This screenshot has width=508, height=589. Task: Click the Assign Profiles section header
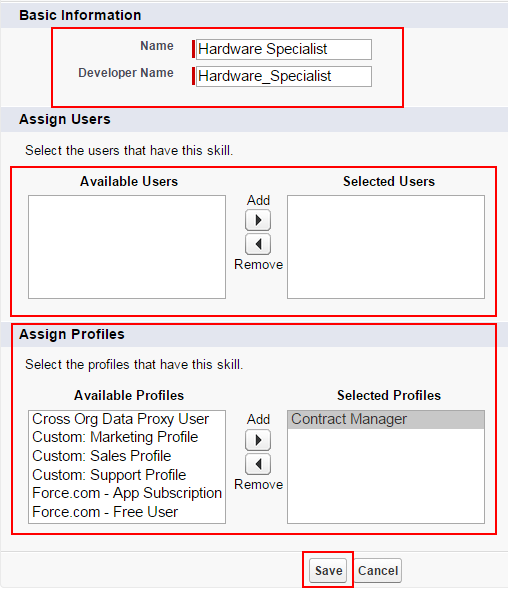click(x=72, y=334)
